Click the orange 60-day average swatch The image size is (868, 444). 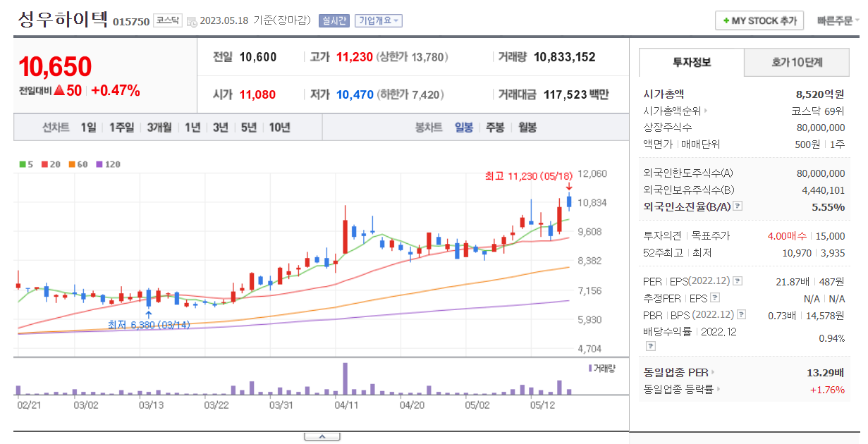coord(72,164)
